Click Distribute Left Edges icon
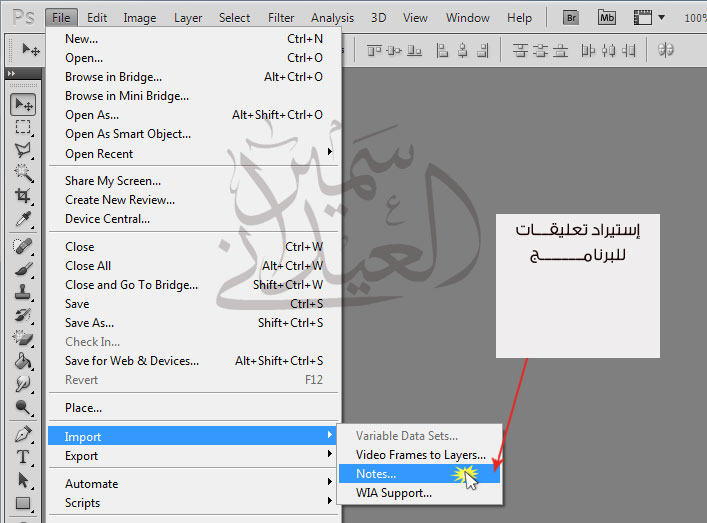The image size is (707, 523). [588, 50]
